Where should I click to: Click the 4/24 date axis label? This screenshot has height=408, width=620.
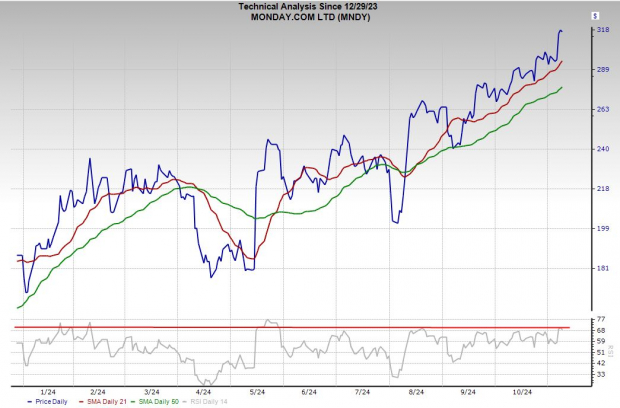203,392
